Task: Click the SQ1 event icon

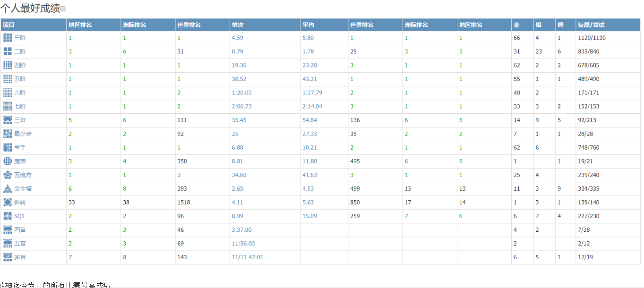Action: pyautogui.click(x=8, y=216)
